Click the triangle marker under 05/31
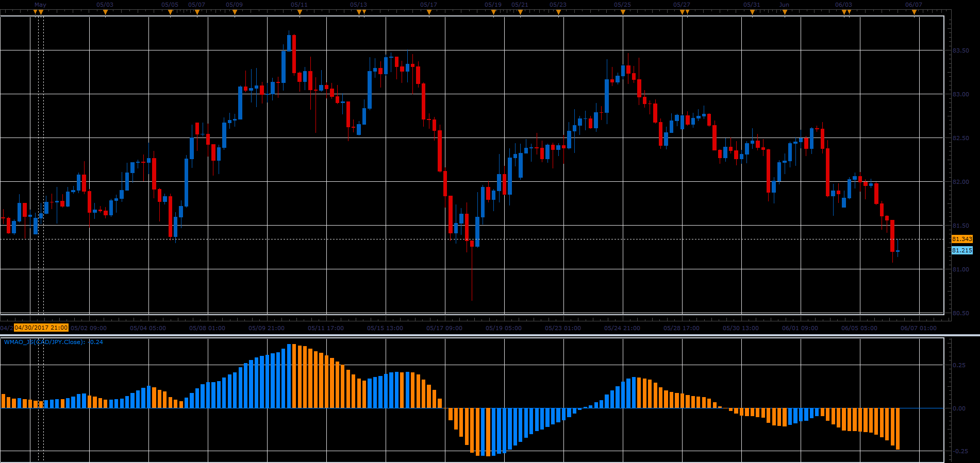This screenshot has width=980, height=463. [x=752, y=12]
